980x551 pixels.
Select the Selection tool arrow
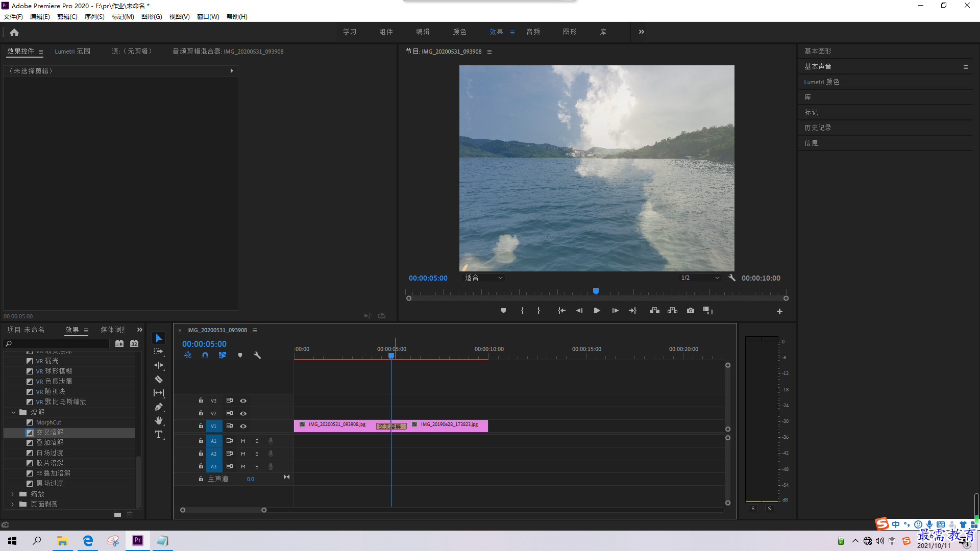pos(159,338)
